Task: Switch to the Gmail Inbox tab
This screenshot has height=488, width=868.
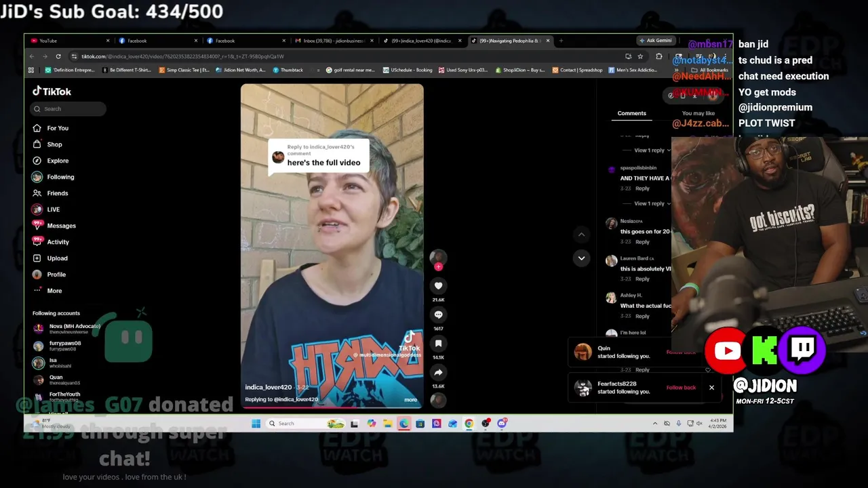Action: 334,41
